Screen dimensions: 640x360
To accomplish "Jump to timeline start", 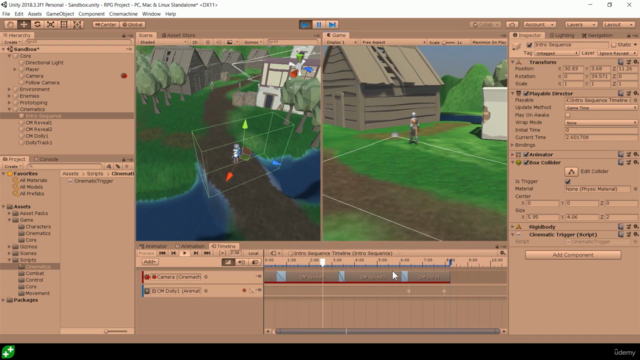I will (x=162, y=253).
